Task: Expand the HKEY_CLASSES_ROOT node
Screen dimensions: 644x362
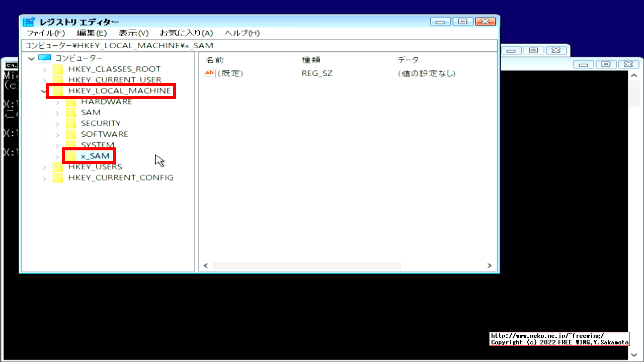Action: pos(44,69)
